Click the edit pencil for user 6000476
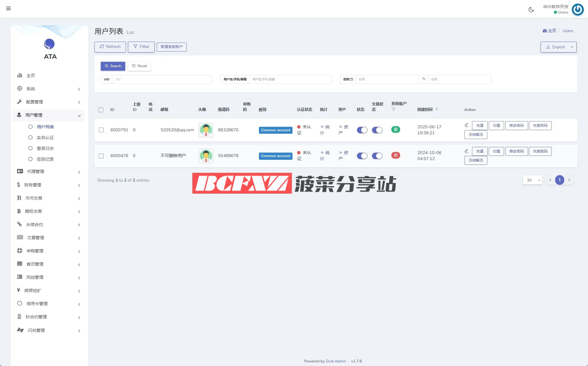588x366 pixels. pyautogui.click(x=466, y=151)
